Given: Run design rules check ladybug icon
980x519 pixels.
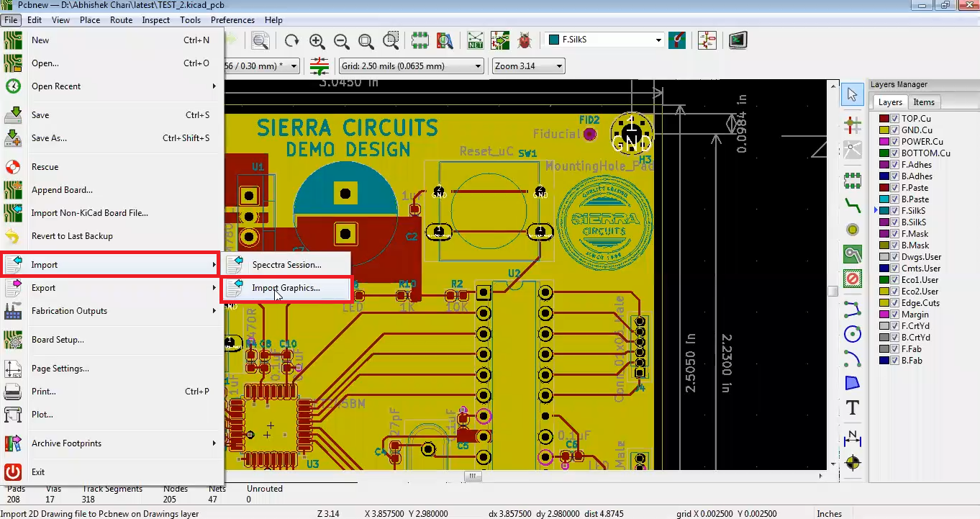Looking at the screenshot, I should tap(525, 40).
